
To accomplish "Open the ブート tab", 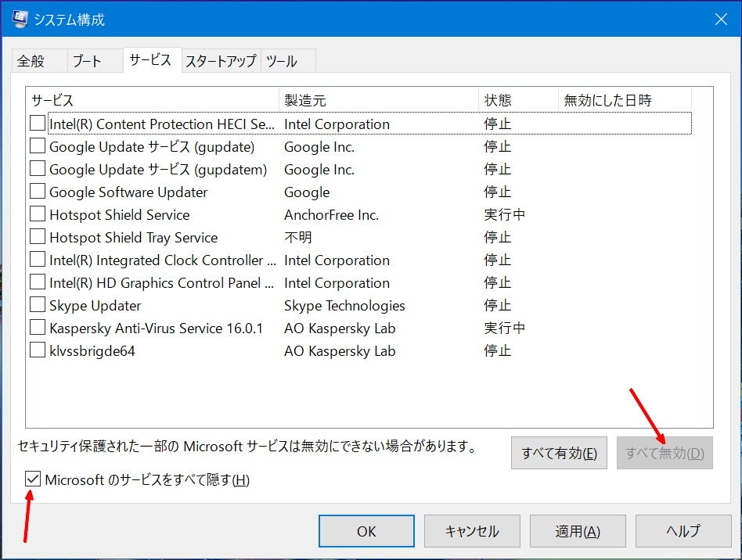I will pos(95,61).
